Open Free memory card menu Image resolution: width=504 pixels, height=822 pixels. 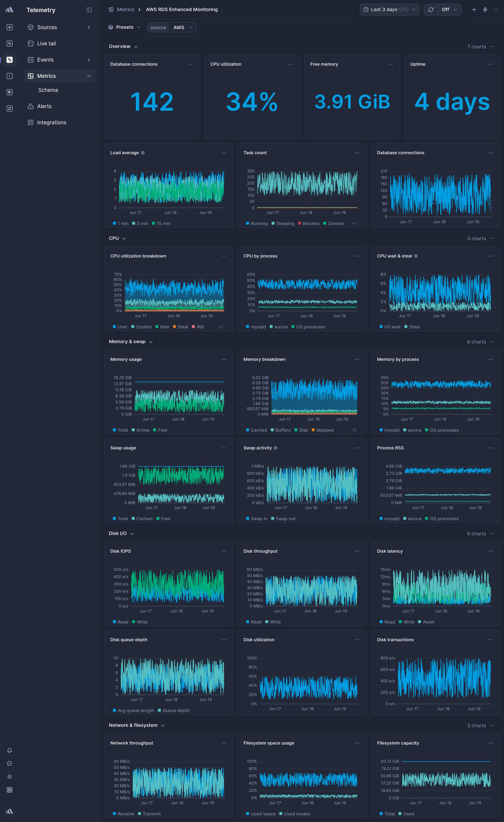click(391, 64)
